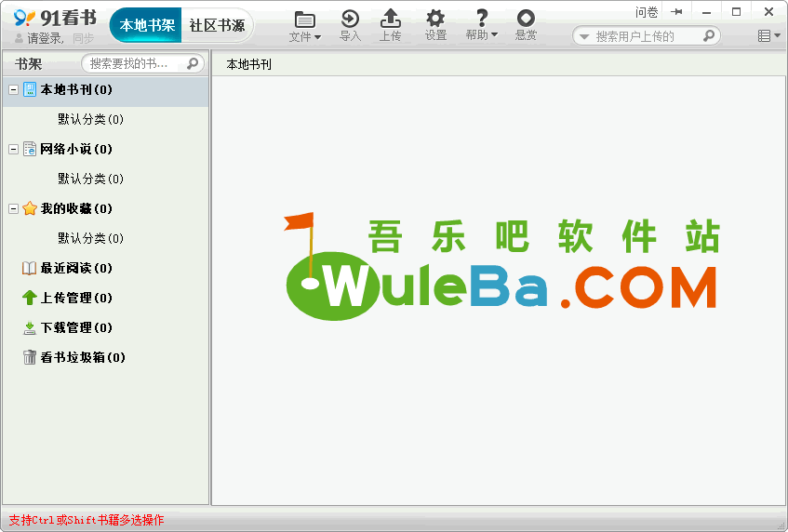The image size is (788, 532).
Task: Open the view mode list icon
Action: [x=764, y=35]
